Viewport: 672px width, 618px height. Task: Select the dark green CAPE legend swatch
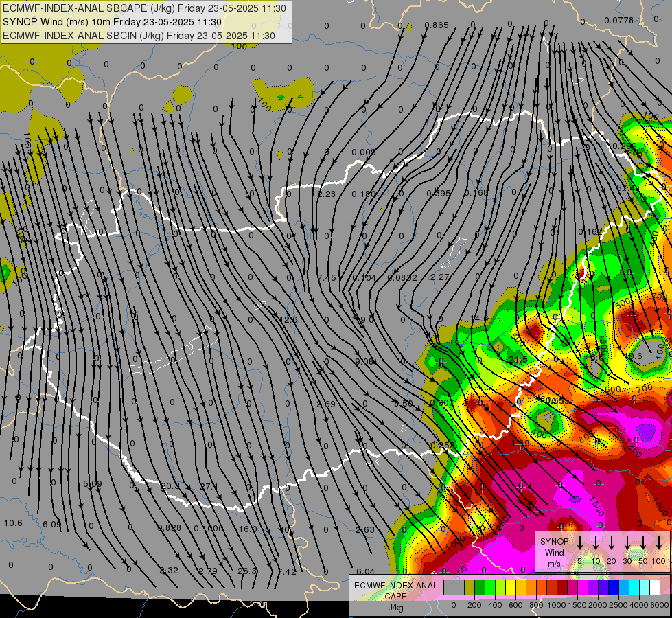click(480, 588)
